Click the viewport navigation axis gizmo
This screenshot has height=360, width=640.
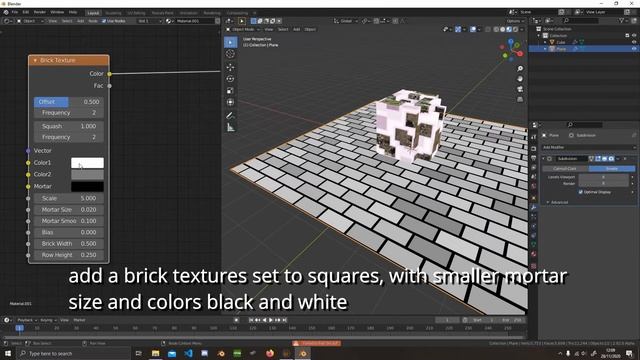[x=511, y=50]
